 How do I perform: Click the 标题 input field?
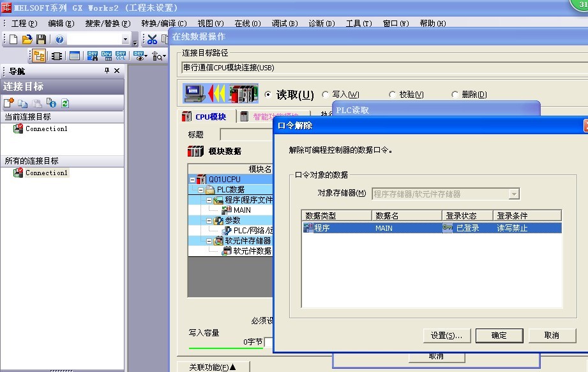[246, 134]
